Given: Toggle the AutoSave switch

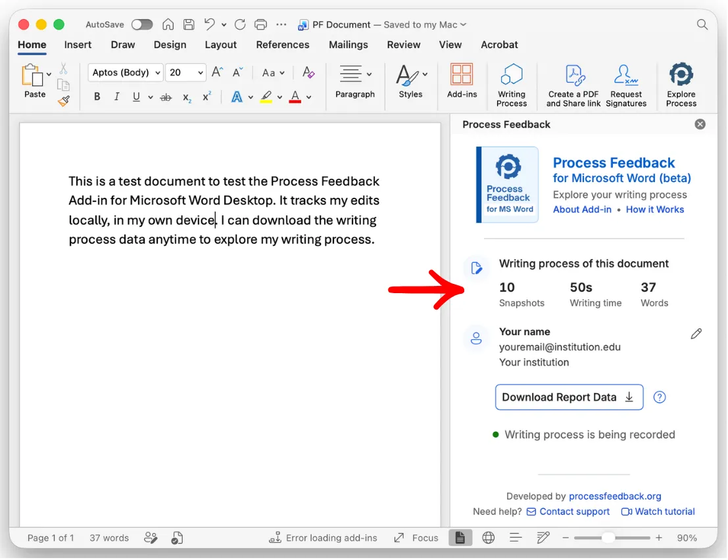Looking at the screenshot, I should point(142,24).
